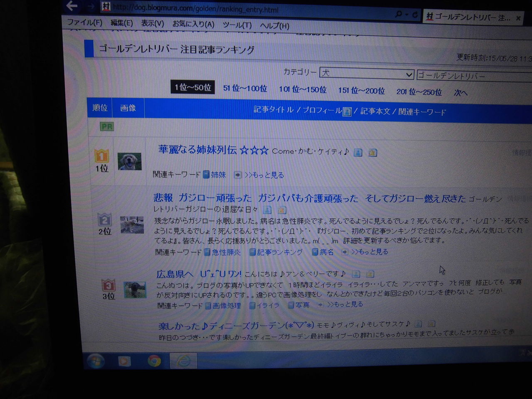Click the 記事ランキング keyword link

click(x=279, y=252)
